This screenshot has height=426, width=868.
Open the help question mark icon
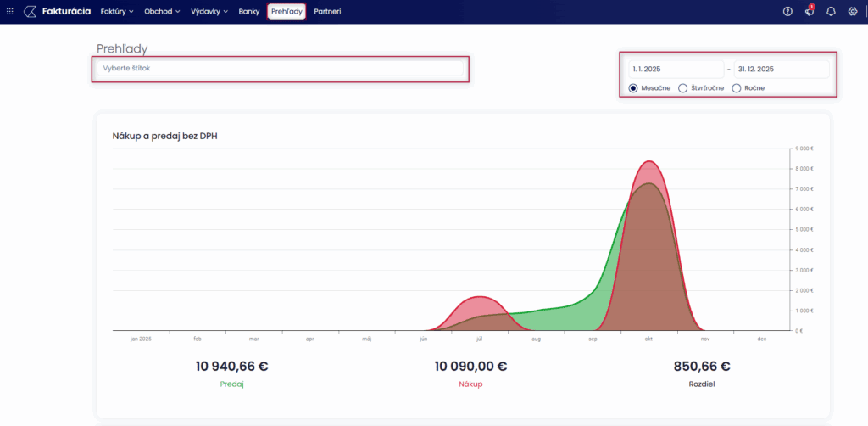787,12
